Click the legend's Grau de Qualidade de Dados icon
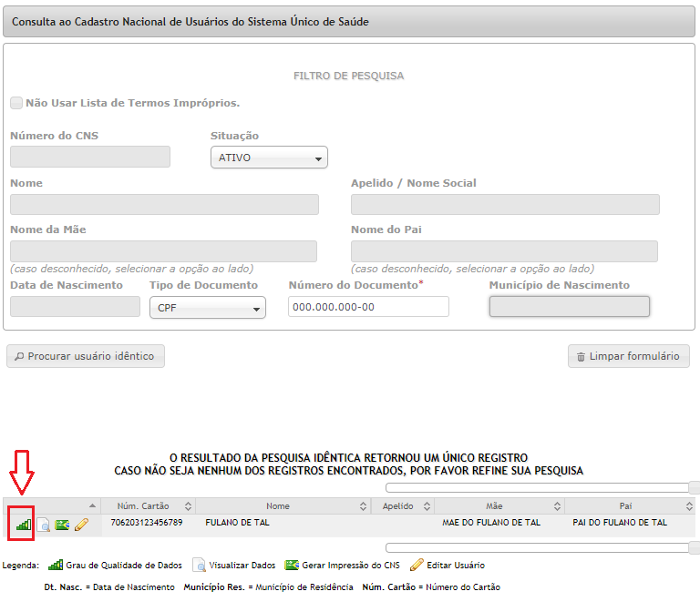 (56, 566)
